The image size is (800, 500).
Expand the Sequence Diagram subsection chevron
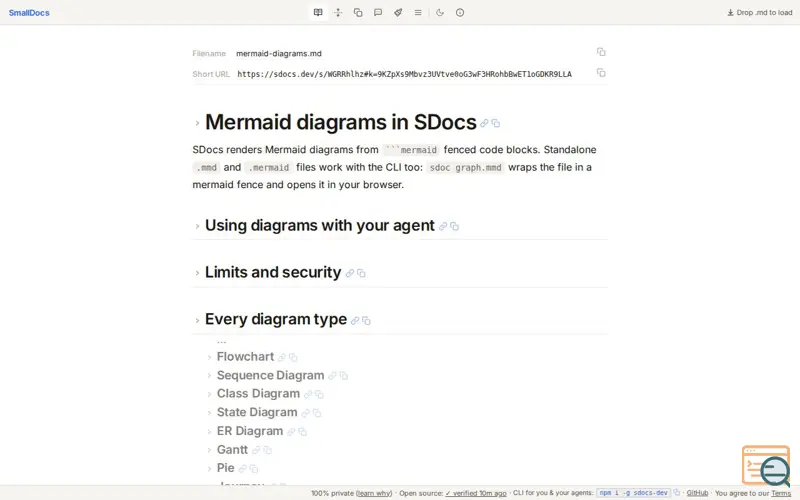(209, 376)
